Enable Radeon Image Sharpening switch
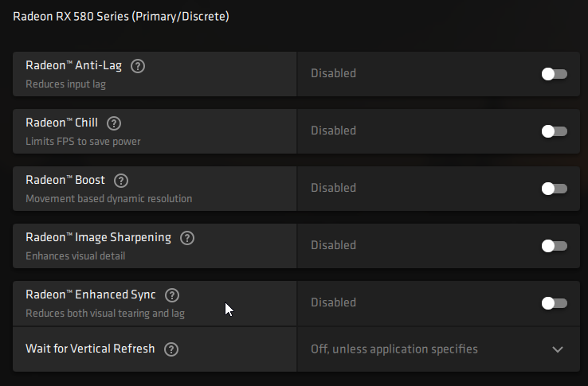 [554, 246]
